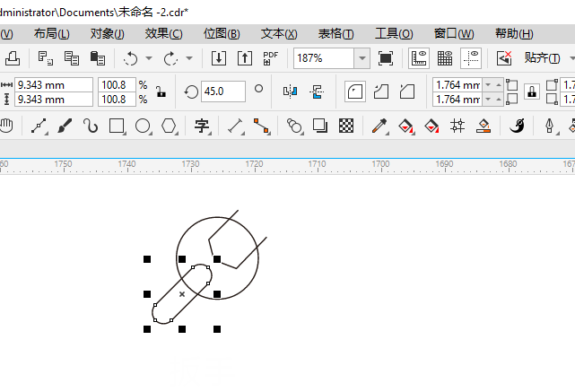
Task: Select the Ellipse tool
Action: tap(143, 126)
